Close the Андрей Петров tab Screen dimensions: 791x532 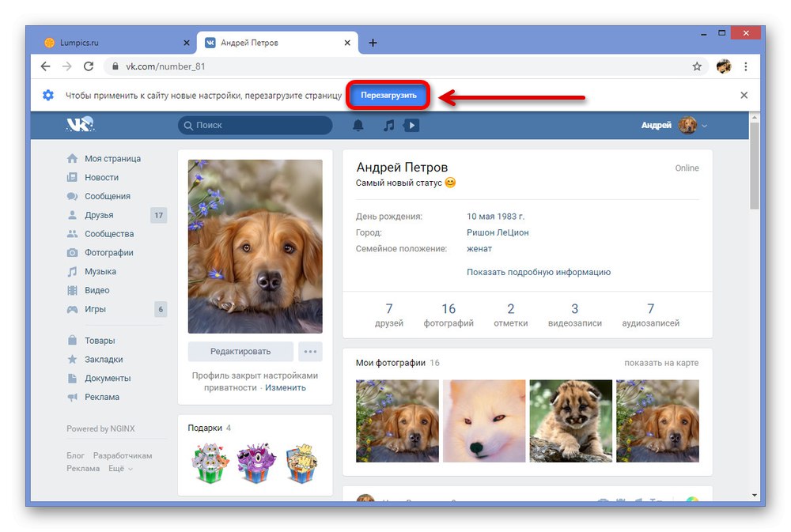(347, 43)
